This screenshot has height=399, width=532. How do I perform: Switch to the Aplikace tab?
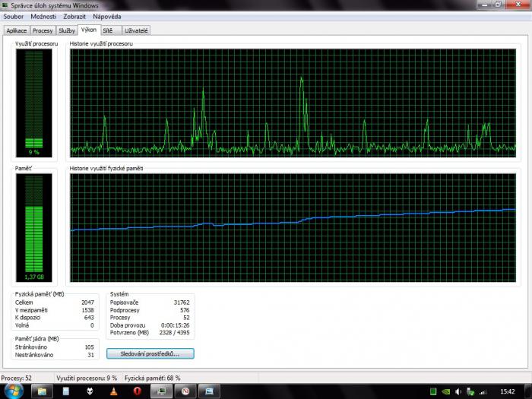(17, 30)
